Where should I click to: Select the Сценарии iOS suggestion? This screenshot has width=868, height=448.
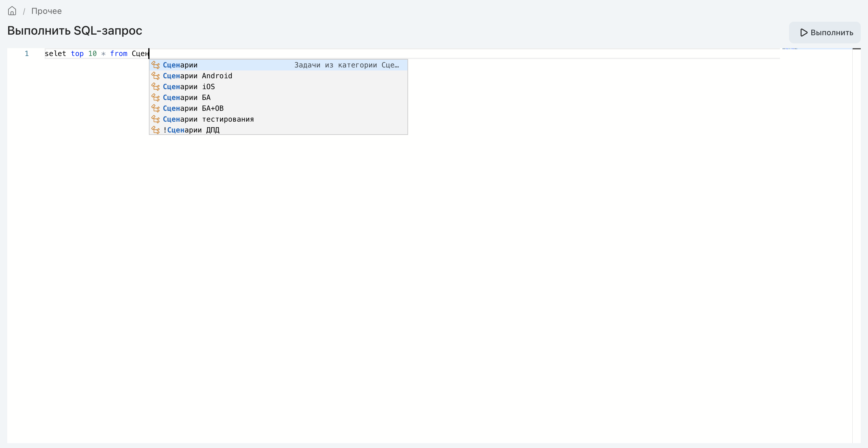(278, 86)
